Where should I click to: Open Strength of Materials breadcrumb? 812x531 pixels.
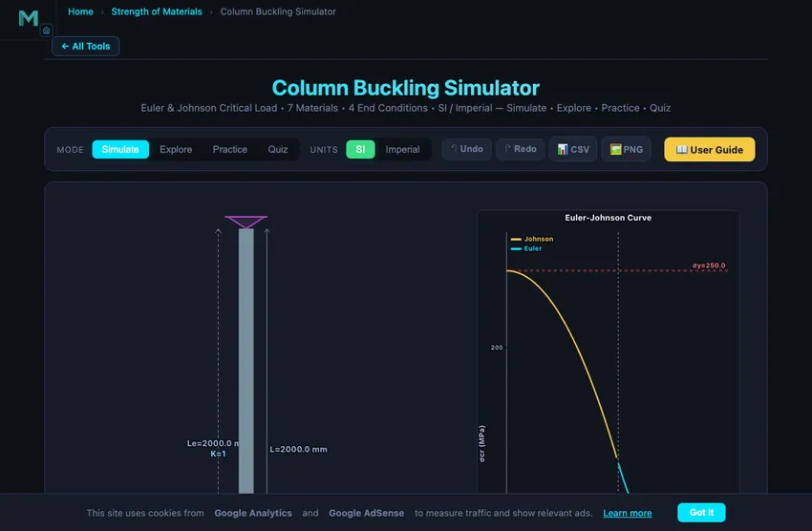(157, 11)
